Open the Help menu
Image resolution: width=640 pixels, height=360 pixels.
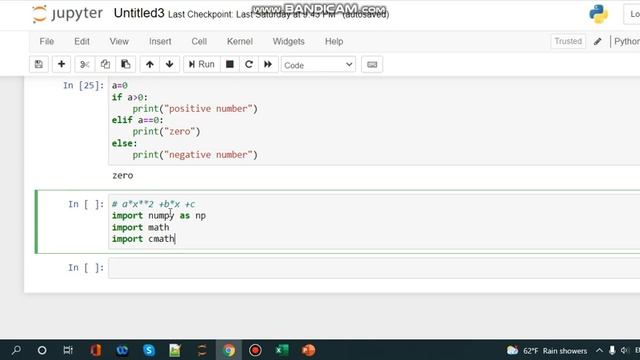coord(334,42)
